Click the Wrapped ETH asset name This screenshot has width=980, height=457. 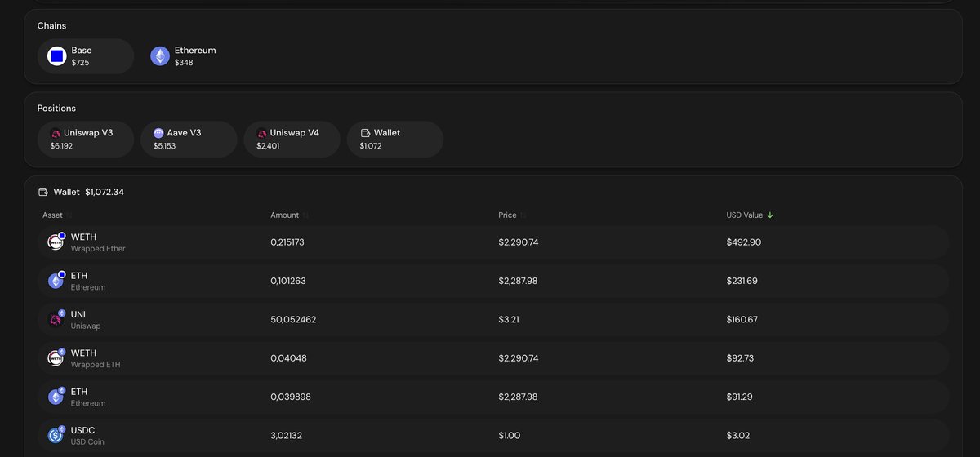click(96, 365)
